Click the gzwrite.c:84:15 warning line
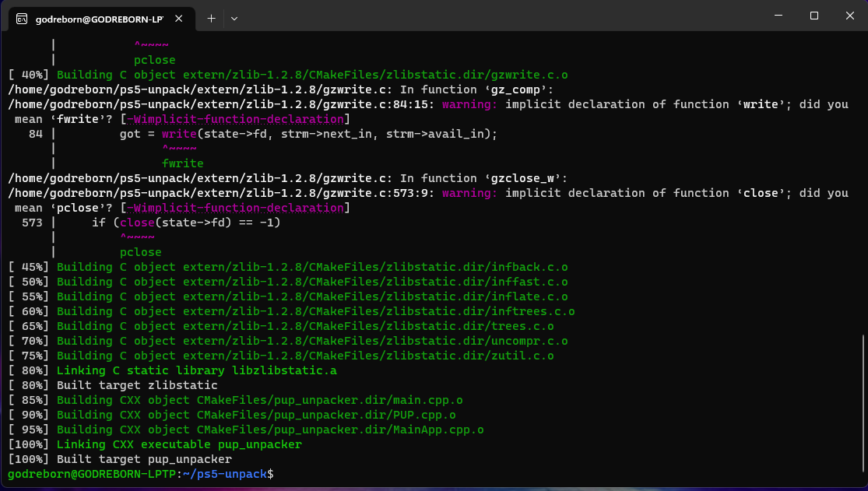868x491 pixels. 428,104
